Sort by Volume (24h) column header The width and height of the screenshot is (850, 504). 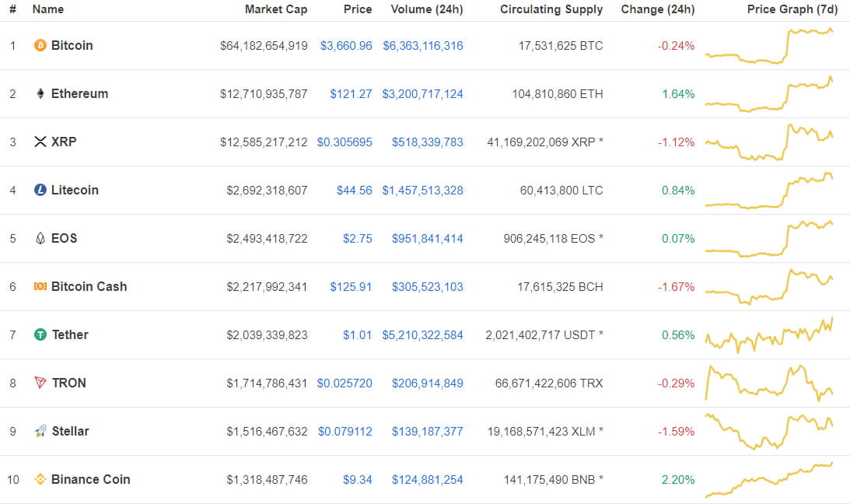pos(427,9)
